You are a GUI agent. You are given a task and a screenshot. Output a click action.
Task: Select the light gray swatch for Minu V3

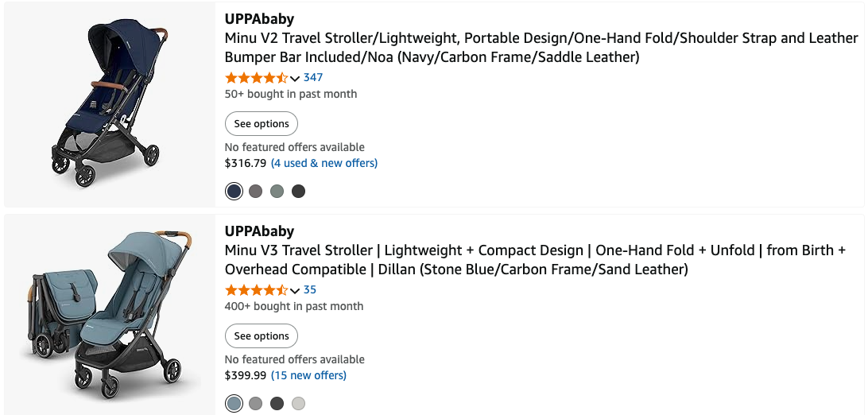pos(298,403)
